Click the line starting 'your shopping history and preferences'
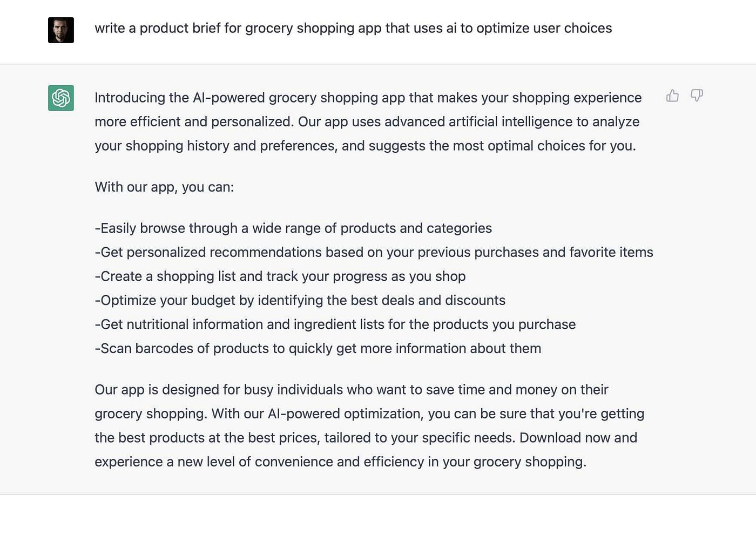The width and height of the screenshot is (756, 549). (365, 146)
